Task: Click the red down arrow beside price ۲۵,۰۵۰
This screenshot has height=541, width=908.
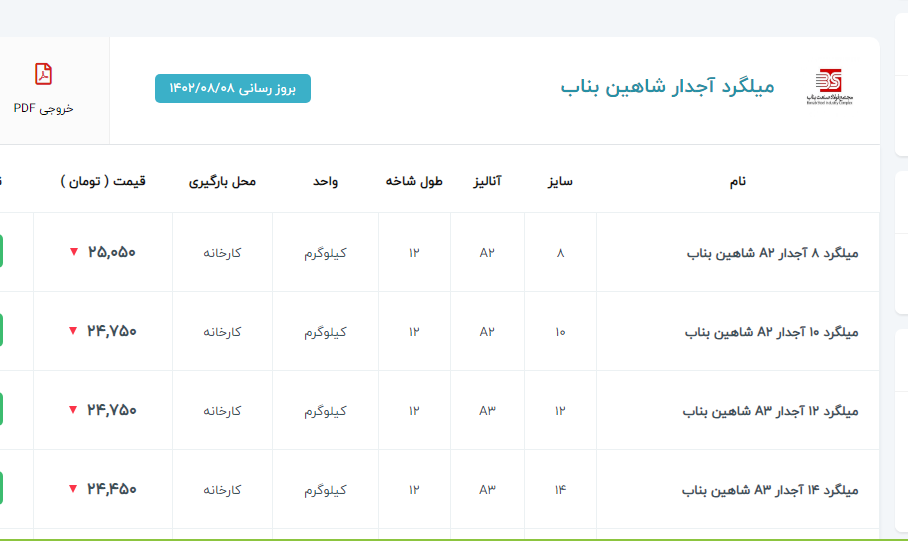Action: pyautogui.click(x=73, y=252)
